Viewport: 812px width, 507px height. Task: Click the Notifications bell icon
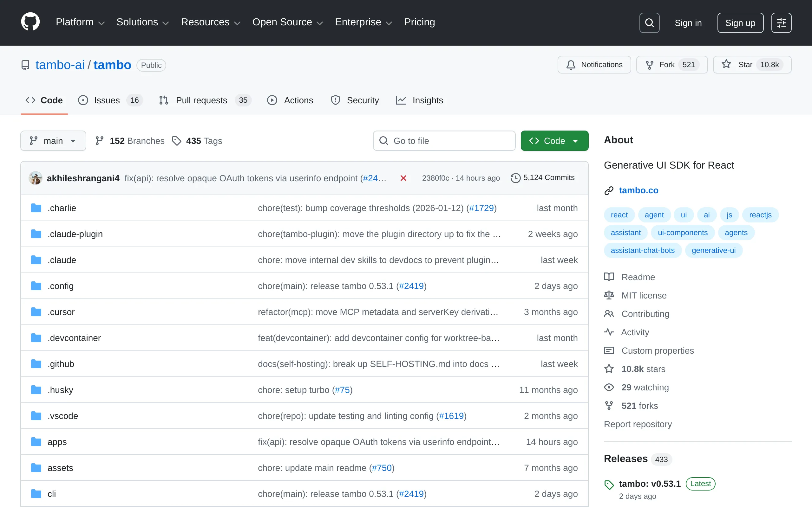[570, 65]
